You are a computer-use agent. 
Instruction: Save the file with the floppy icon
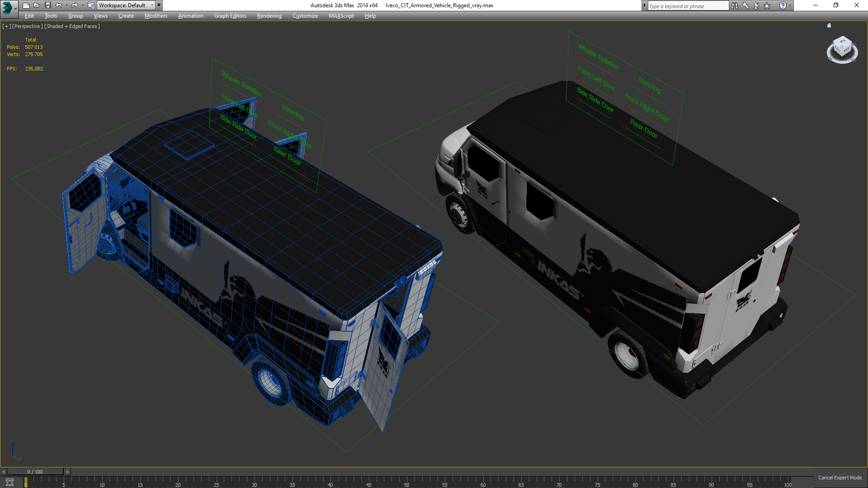(47, 5)
